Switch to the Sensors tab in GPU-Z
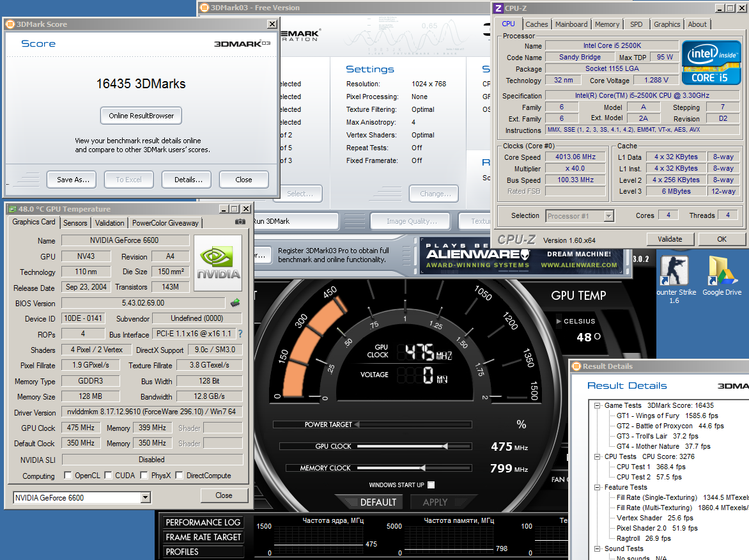 75,222
